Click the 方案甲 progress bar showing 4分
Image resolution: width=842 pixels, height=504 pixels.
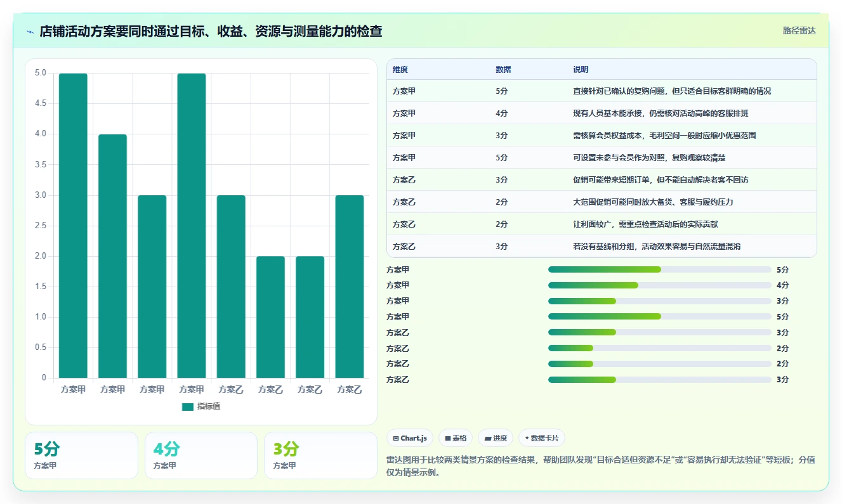point(659,285)
